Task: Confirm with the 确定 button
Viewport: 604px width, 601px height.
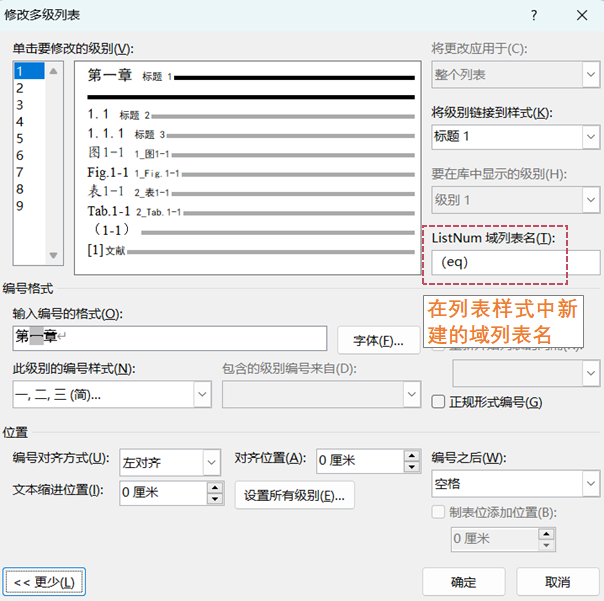Action: [463, 581]
